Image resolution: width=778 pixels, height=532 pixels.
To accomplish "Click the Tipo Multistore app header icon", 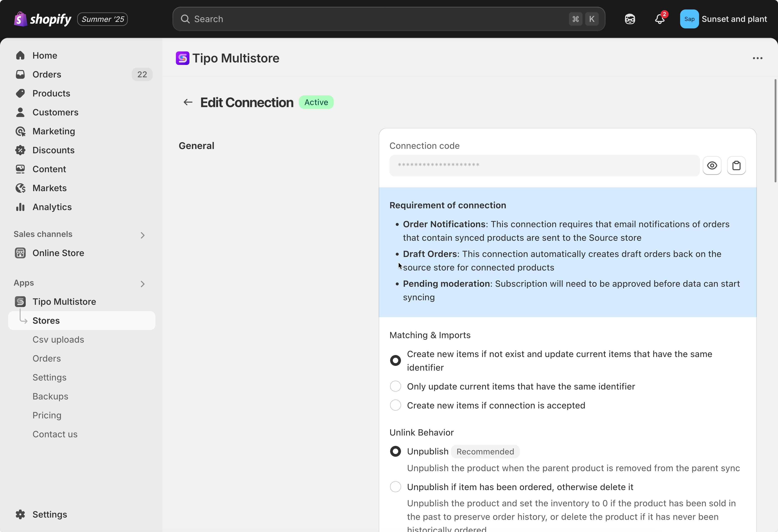I will [x=182, y=58].
